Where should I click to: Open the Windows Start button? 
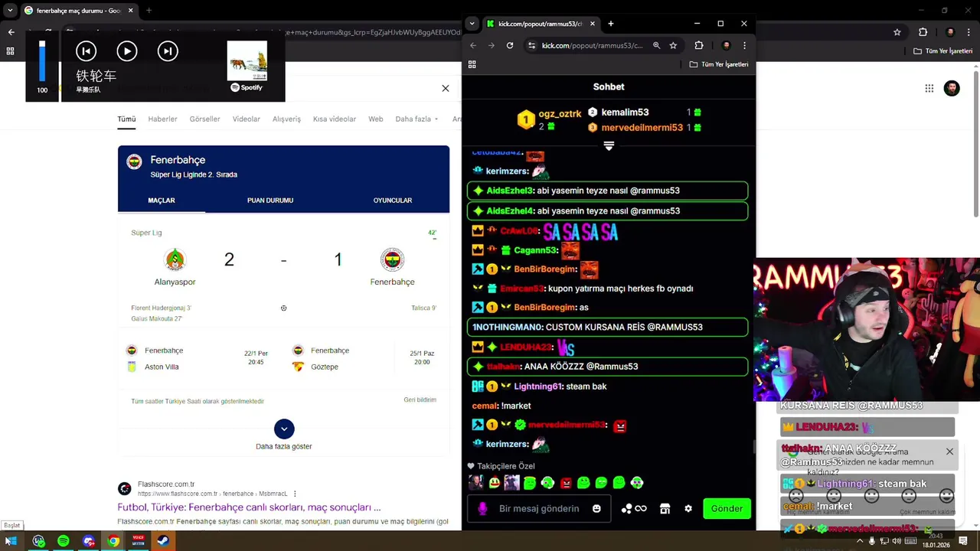[x=11, y=541]
